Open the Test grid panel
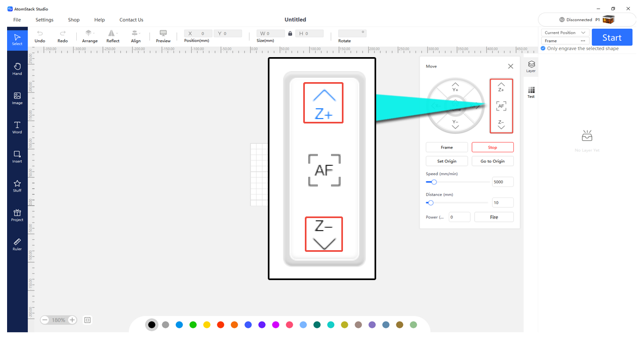Image resolution: width=644 pixels, height=341 pixels. click(531, 92)
